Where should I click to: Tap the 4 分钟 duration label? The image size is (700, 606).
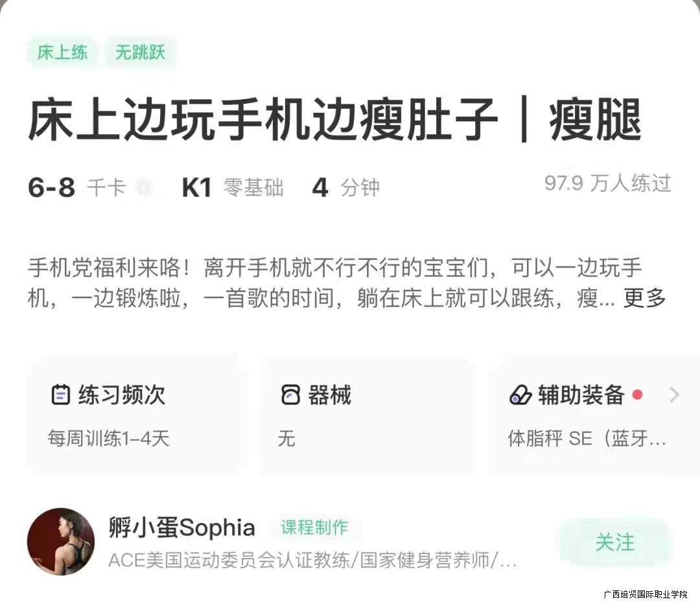click(346, 187)
